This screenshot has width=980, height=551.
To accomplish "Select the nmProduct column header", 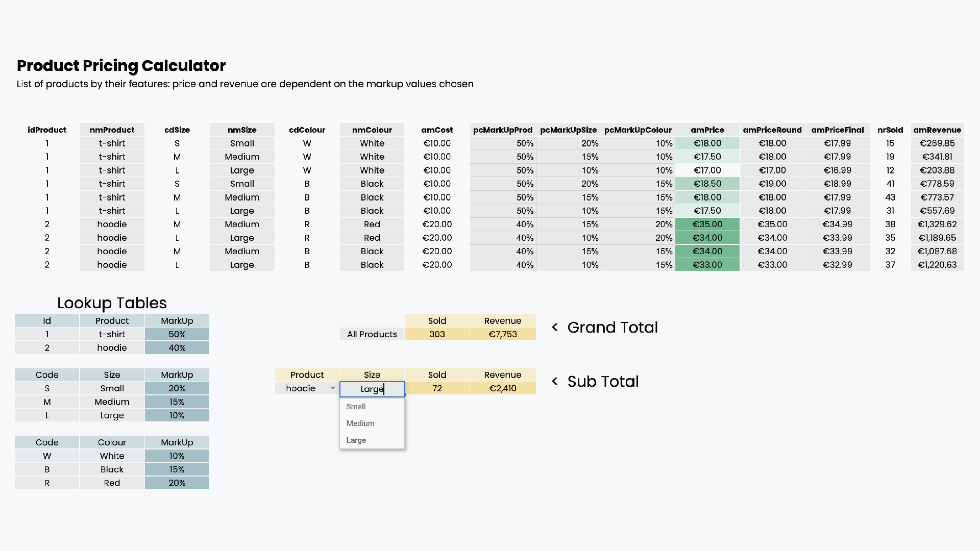I will [112, 130].
